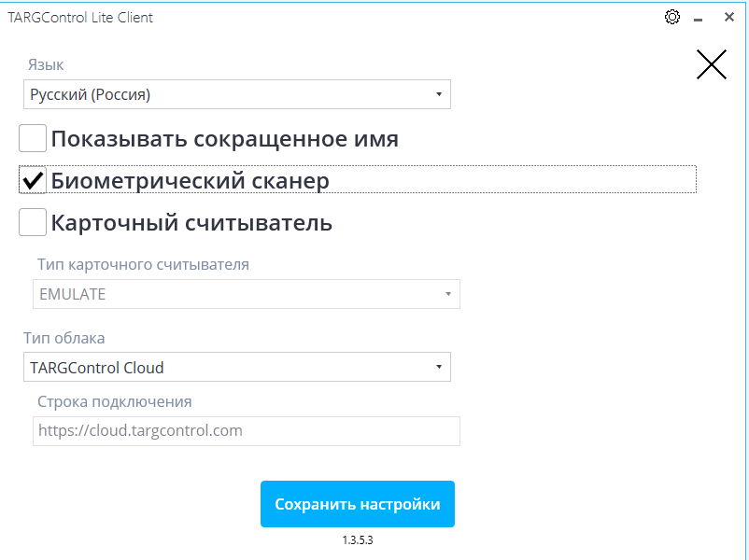Click the arrow on the EMULATE combo box

coord(447,294)
